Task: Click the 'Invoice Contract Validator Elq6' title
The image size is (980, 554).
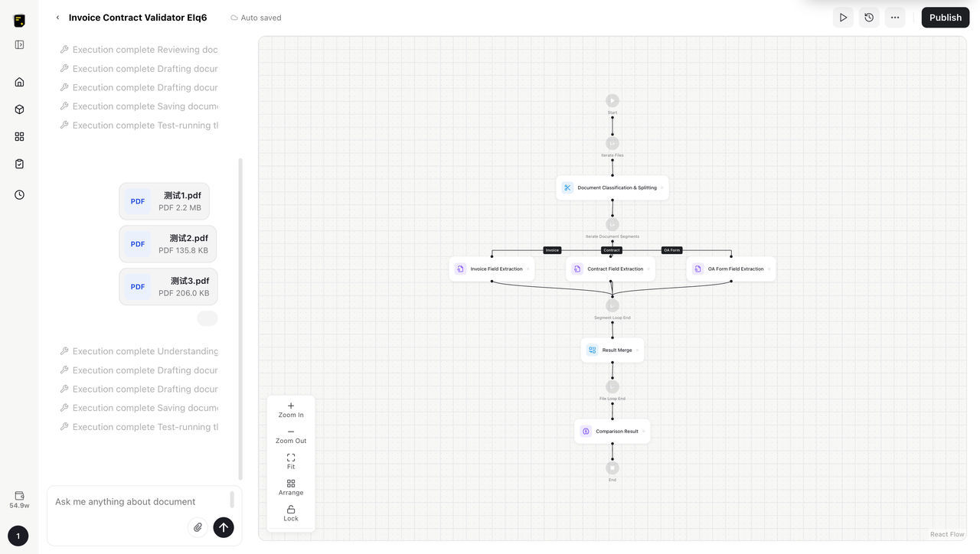Action: pos(138,18)
